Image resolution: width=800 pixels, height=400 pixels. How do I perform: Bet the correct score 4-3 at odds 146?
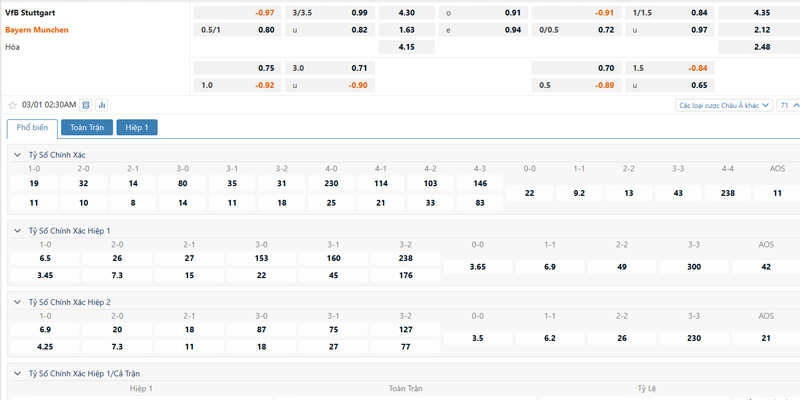pyautogui.click(x=480, y=184)
